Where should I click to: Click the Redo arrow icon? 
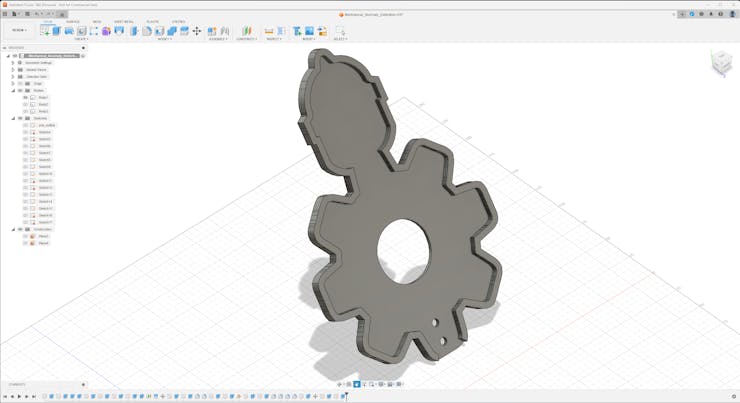pyautogui.click(x=49, y=14)
